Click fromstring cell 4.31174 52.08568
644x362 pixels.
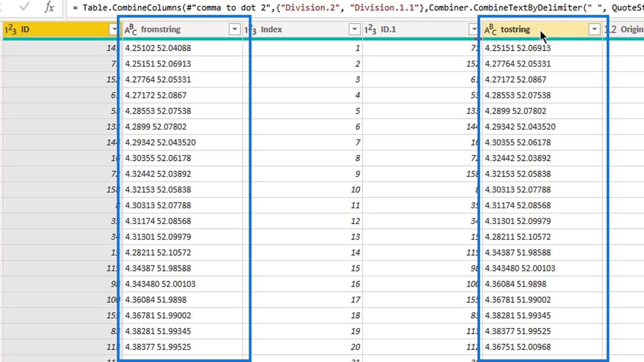pyautogui.click(x=182, y=221)
